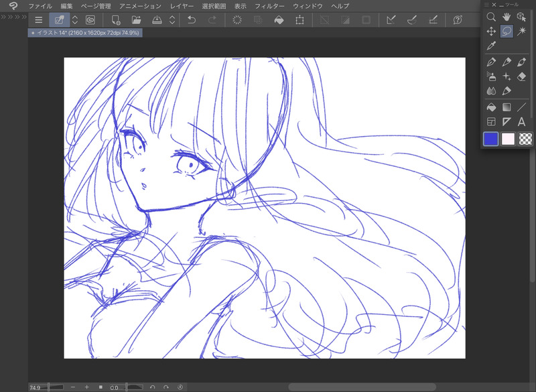536x392 pixels.
Task: Select the Brush tool
Action: [x=521, y=62]
